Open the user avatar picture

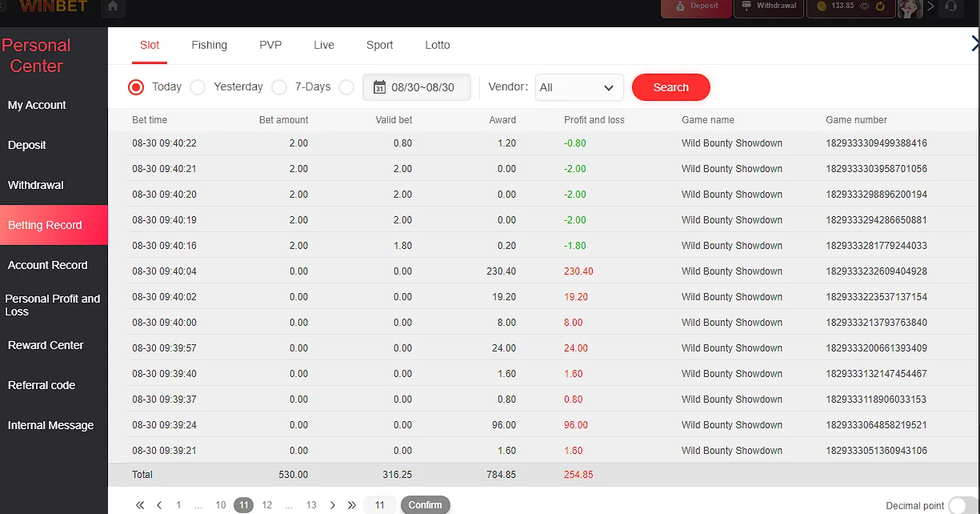(x=910, y=7)
